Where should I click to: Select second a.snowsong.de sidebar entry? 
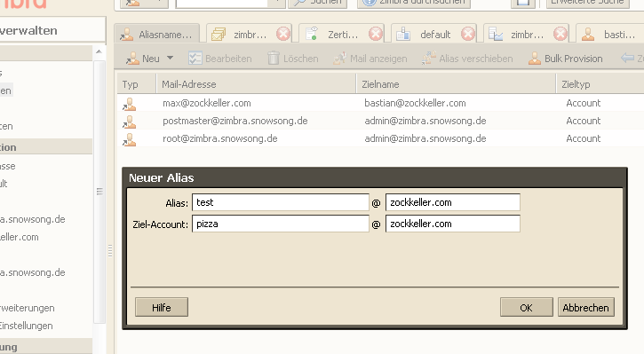pyautogui.click(x=33, y=272)
